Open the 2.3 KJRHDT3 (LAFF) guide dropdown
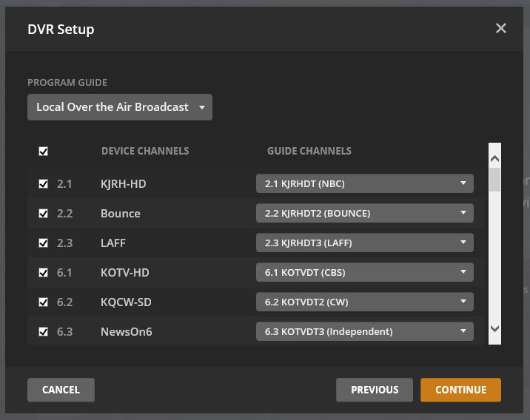The height and width of the screenshot is (420, 530). tap(364, 243)
